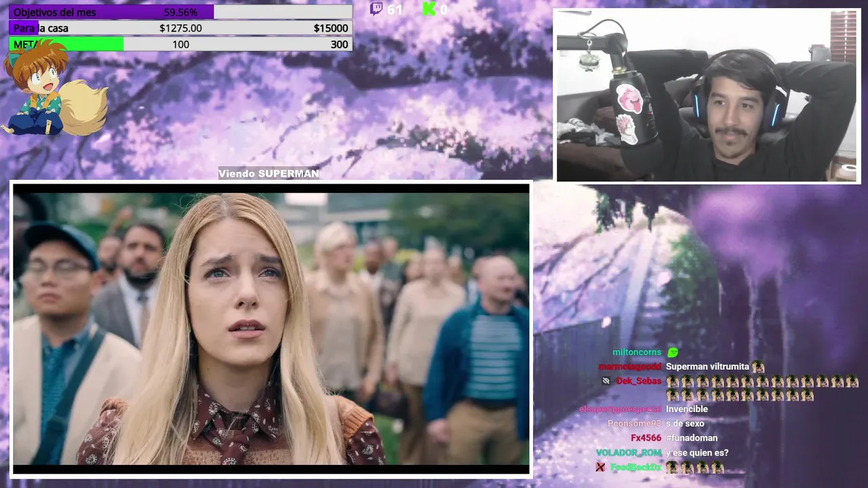
Task: Click the '#funadoman' chat message
Action: [x=691, y=439]
